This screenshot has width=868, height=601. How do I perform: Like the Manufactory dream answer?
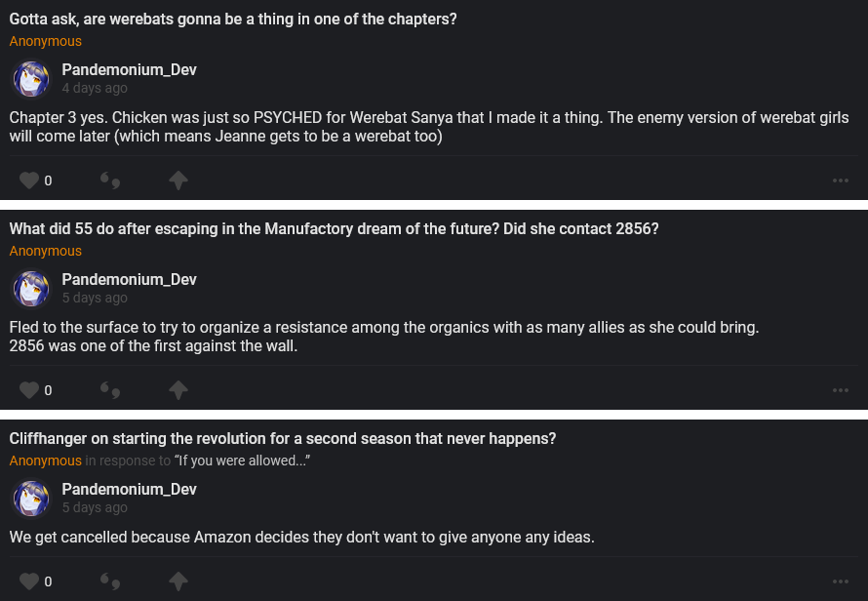[x=29, y=390]
